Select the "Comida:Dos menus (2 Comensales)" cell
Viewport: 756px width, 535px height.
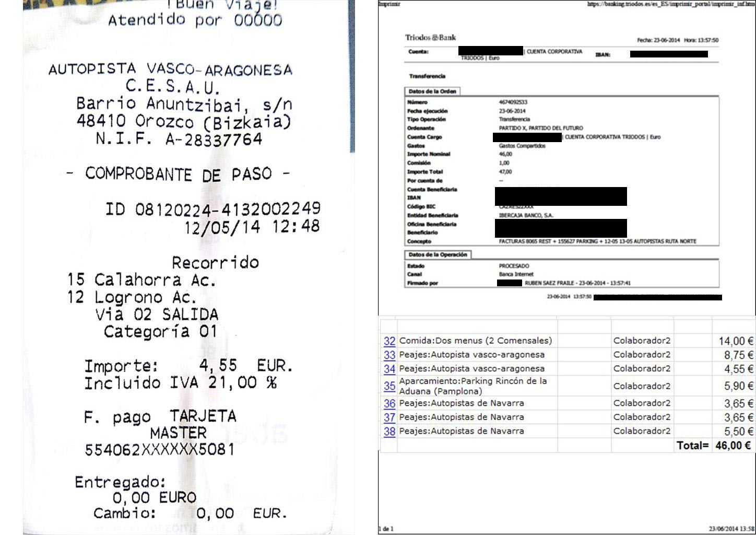[476, 341]
